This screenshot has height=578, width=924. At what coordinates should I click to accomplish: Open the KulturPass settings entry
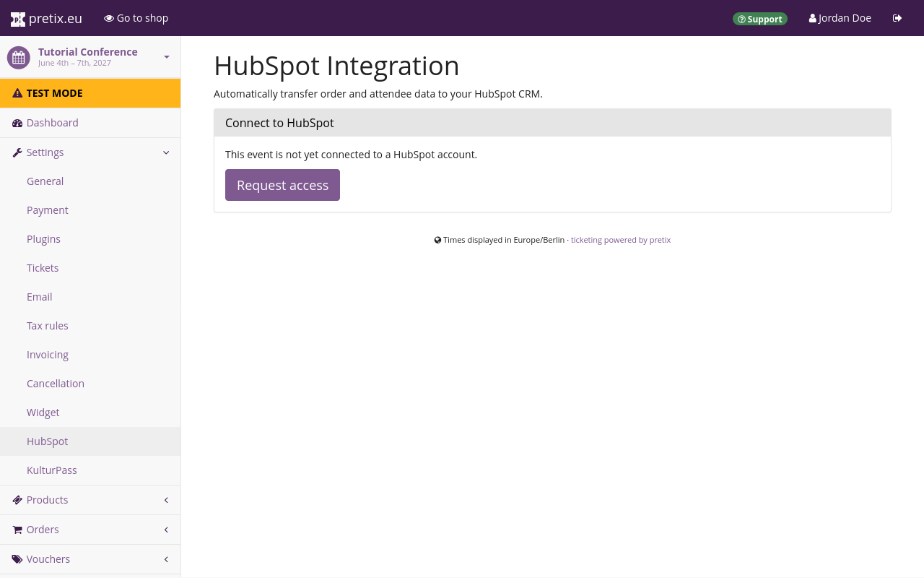[x=52, y=470]
